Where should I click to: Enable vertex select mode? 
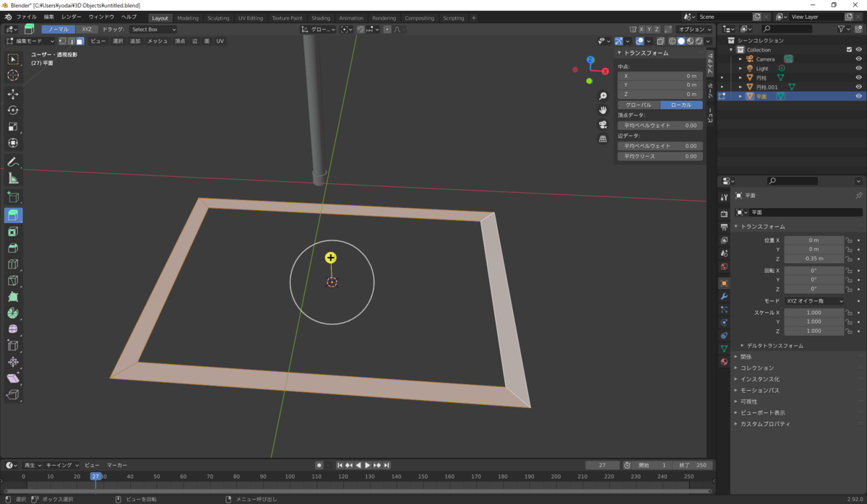tap(61, 41)
